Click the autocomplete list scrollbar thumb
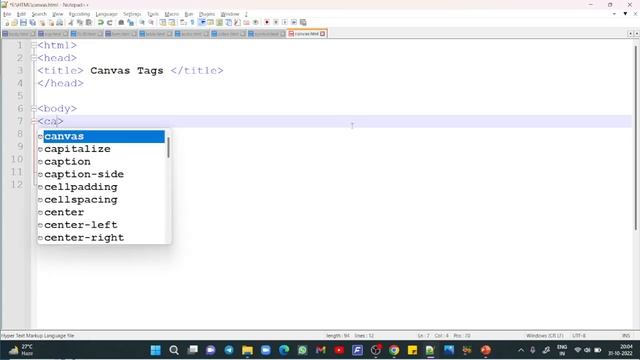Image resolution: width=640 pixels, height=360 pixels. coord(168,148)
